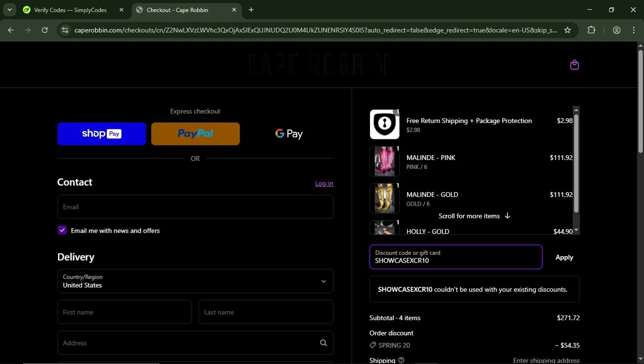Pay with PayPal express button

tap(195, 134)
